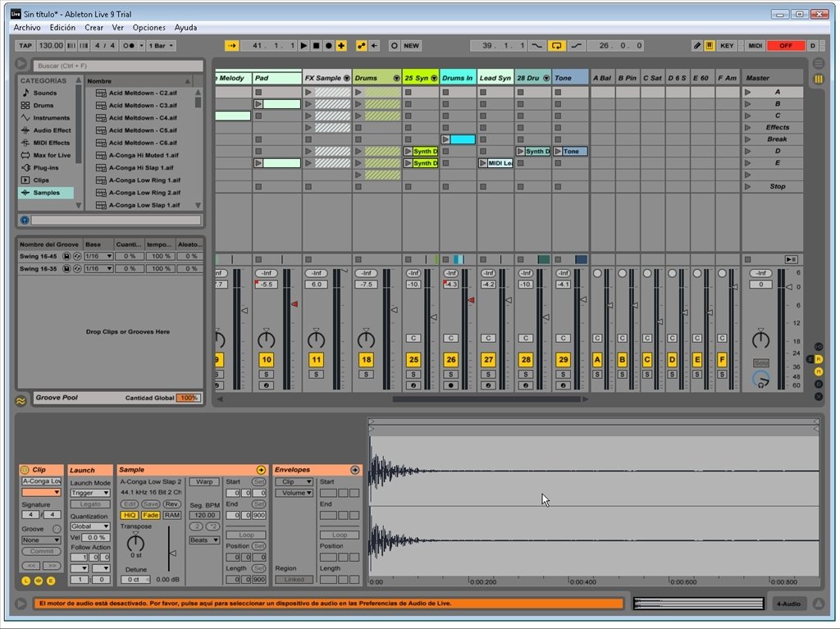
Task: Click the Back to Arrangement button
Action: tap(791, 259)
